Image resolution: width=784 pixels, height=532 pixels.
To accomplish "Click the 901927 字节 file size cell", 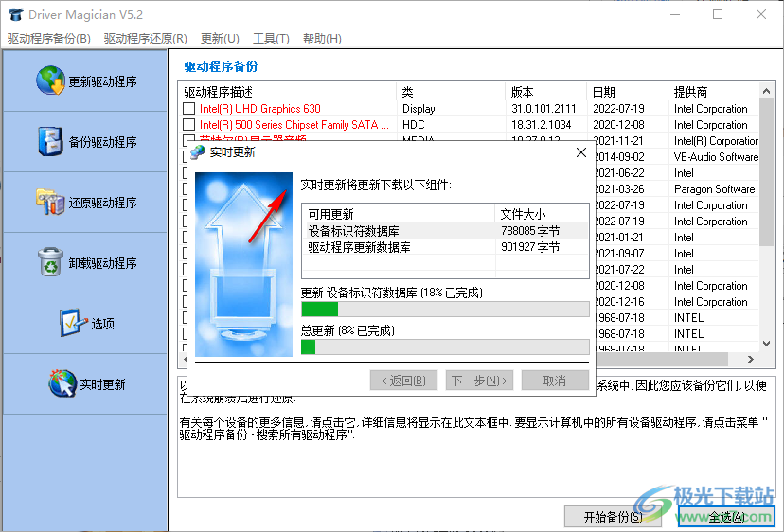I will (x=530, y=246).
